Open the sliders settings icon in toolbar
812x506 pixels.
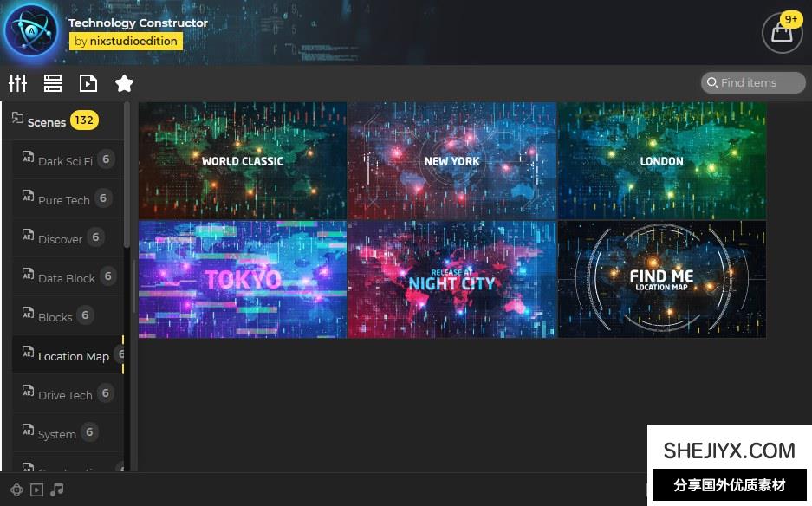[17, 83]
